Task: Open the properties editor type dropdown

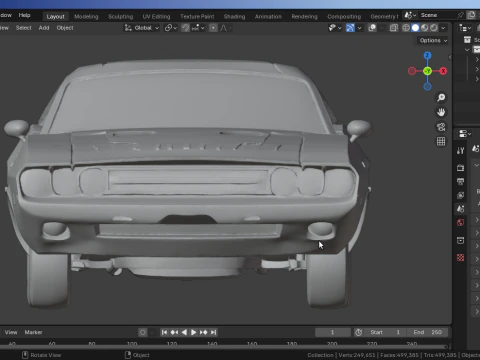Action: tap(465, 134)
